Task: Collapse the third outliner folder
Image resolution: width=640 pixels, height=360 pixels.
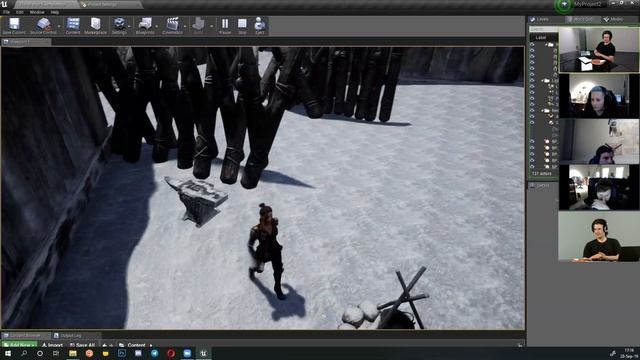Action: (x=542, y=111)
